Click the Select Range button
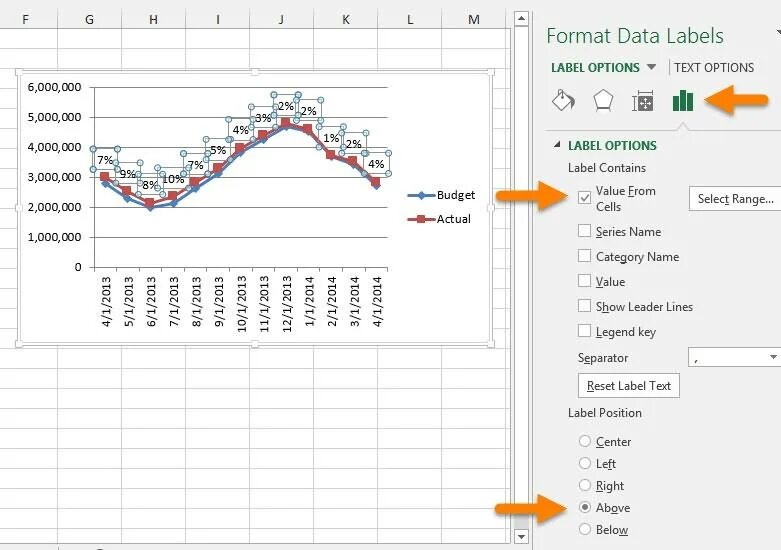 [735, 199]
